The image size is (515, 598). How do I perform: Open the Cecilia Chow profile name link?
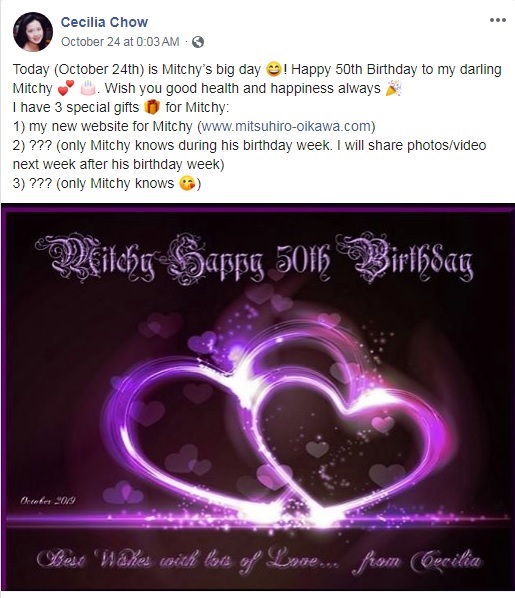tap(104, 22)
